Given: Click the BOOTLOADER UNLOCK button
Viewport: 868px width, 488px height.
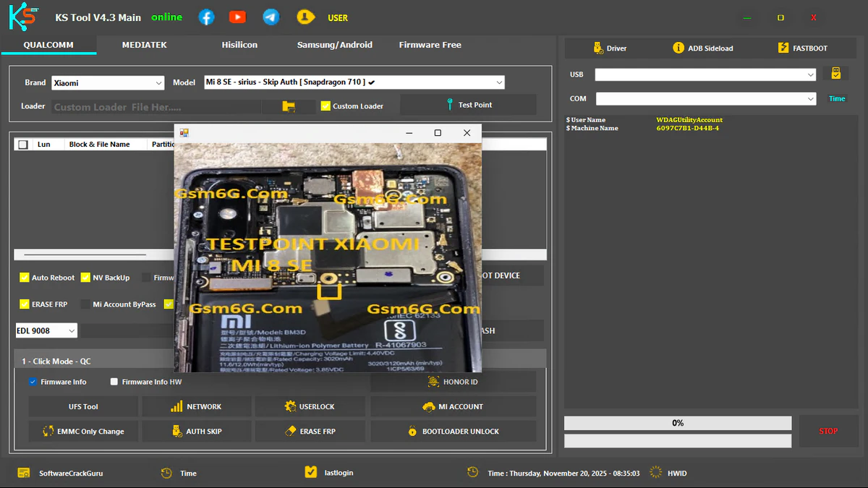Looking at the screenshot, I should (x=454, y=432).
